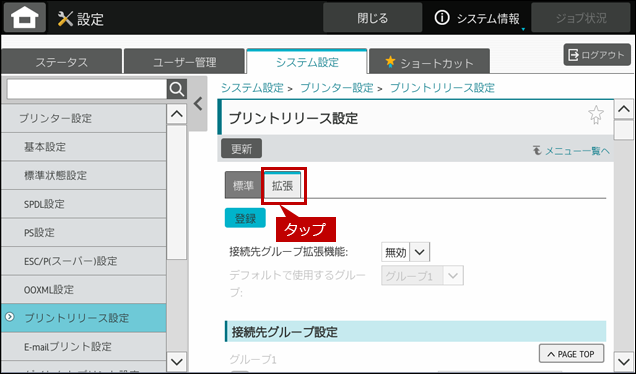
Task: Click システム設定 breadcrumb link
Action: (x=252, y=88)
